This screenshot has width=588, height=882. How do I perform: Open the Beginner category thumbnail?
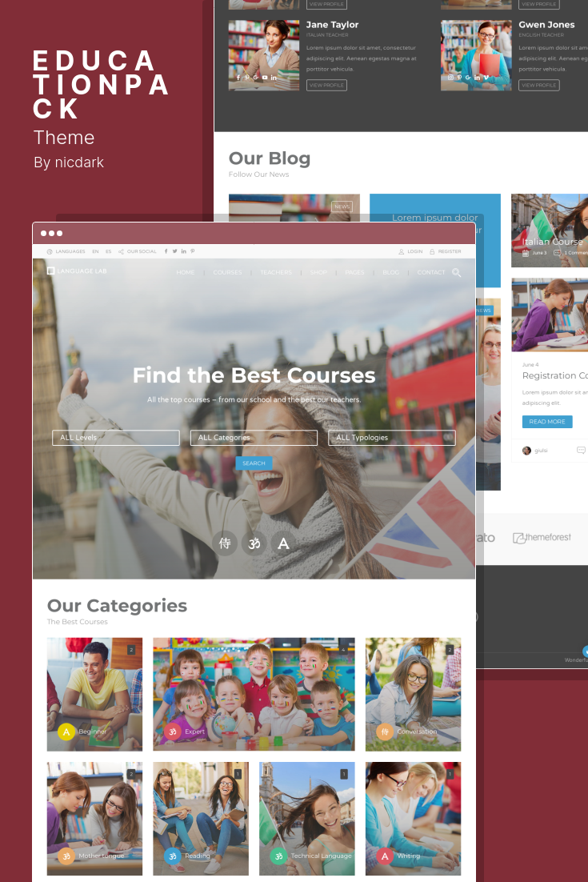[94, 694]
